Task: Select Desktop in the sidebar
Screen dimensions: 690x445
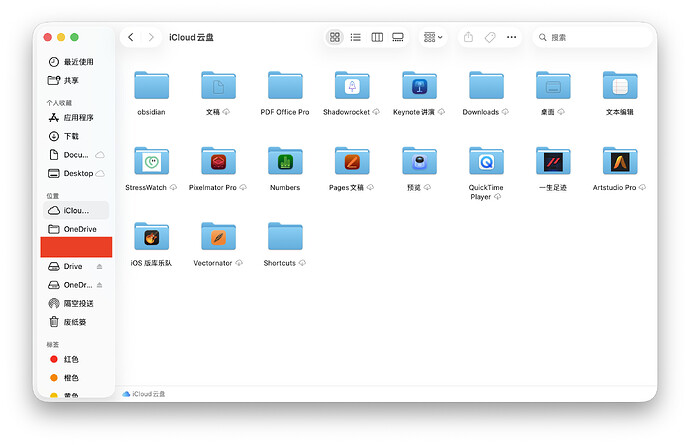Action: click(x=76, y=173)
